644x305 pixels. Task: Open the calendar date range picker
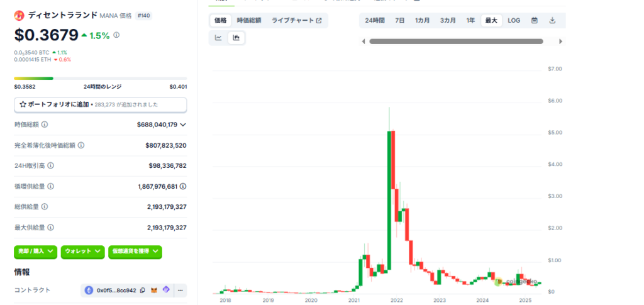tap(534, 21)
